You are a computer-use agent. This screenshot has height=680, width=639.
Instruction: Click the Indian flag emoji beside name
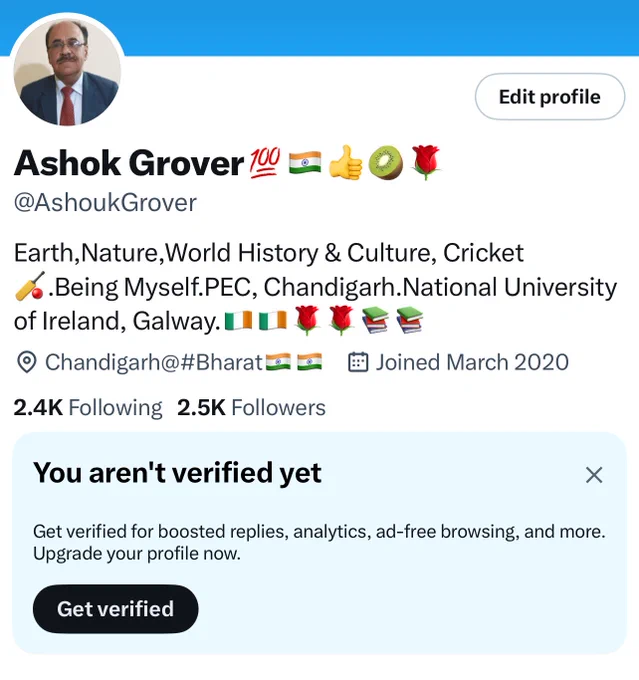305,163
